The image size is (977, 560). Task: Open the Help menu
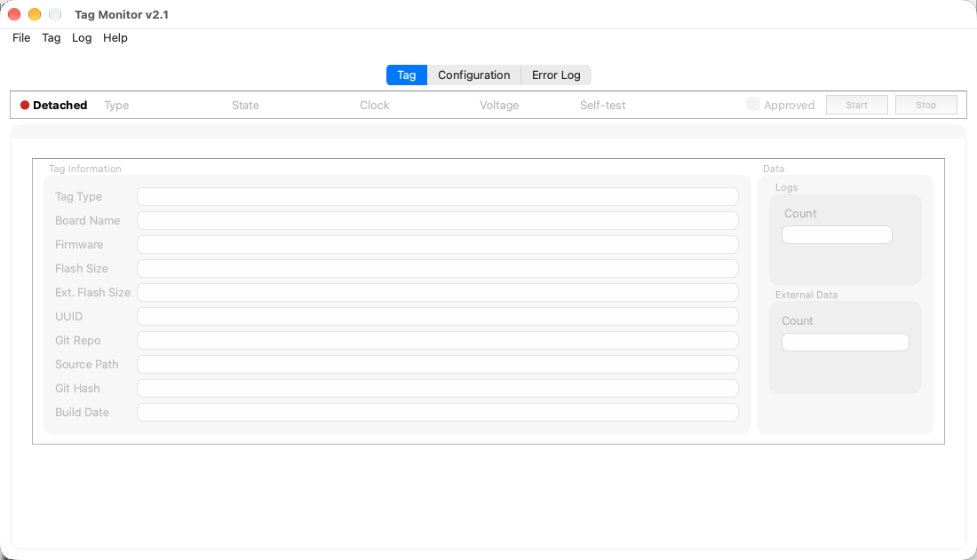(115, 38)
